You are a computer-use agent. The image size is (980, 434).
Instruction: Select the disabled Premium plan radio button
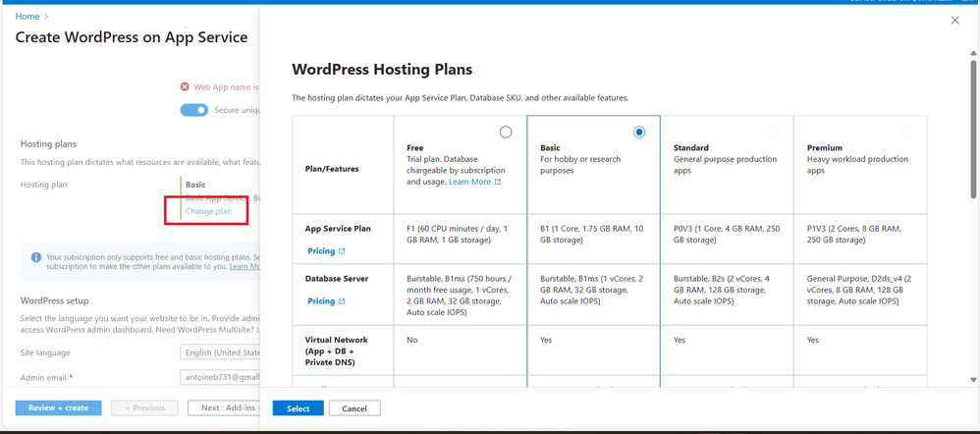click(905, 132)
